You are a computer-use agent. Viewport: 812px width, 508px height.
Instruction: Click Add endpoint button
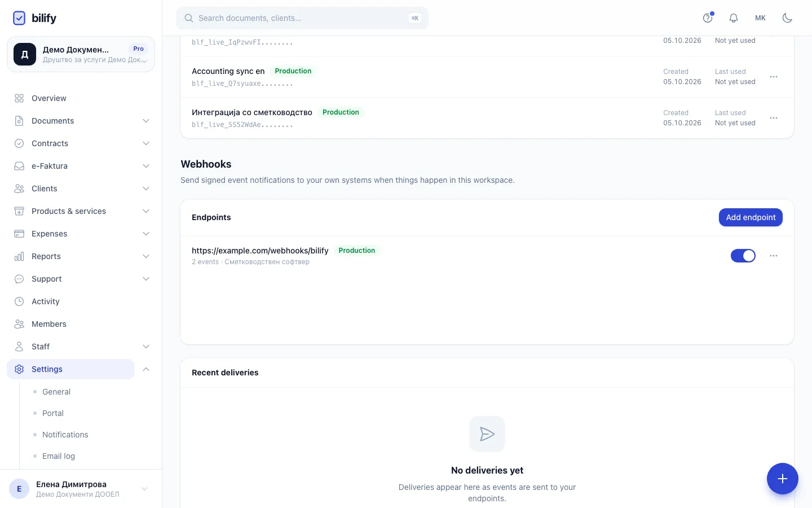[751, 217]
